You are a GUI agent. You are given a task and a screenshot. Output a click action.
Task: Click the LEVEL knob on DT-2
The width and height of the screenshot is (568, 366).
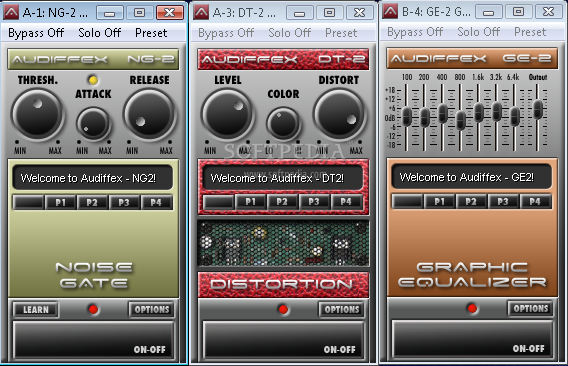coord(228,115)
